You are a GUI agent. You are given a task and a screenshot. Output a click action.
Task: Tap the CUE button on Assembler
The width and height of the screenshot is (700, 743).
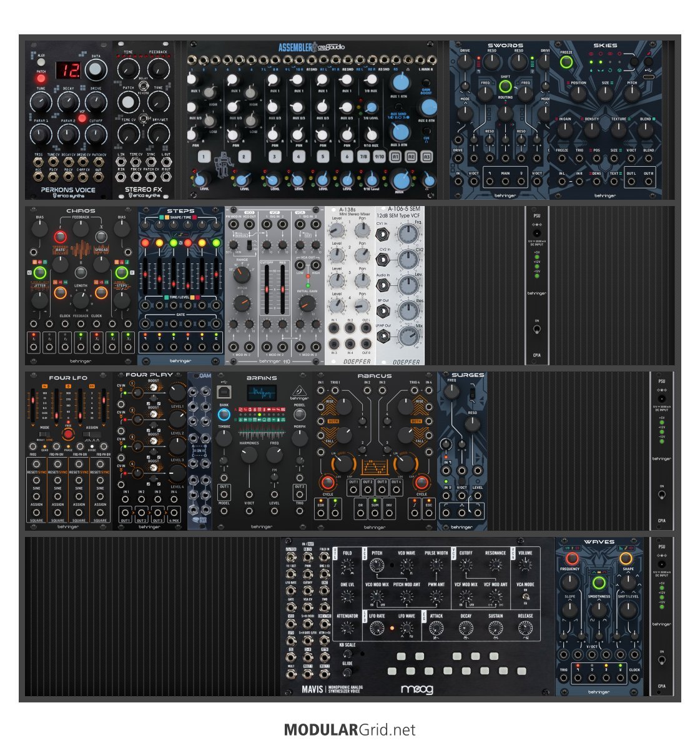pyautogui.click(x=426, y=130)
